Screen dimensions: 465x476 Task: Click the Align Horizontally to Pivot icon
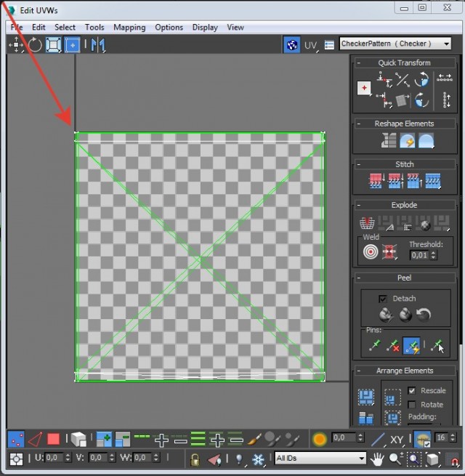[384, 79]
